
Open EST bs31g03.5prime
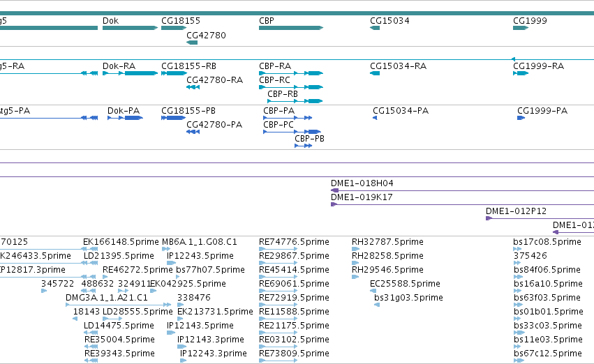point(408,298)
